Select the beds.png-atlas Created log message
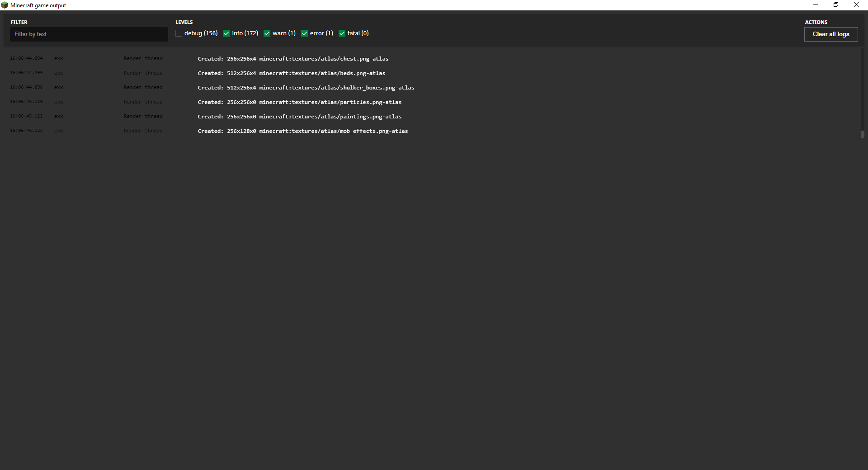Viewport: 868px width, 470px height. [292, 73]
